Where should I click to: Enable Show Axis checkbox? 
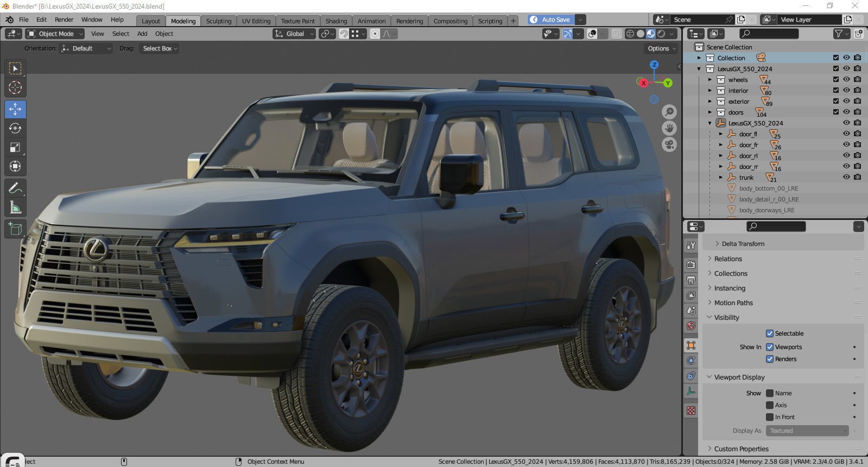[x=770, y=405]
